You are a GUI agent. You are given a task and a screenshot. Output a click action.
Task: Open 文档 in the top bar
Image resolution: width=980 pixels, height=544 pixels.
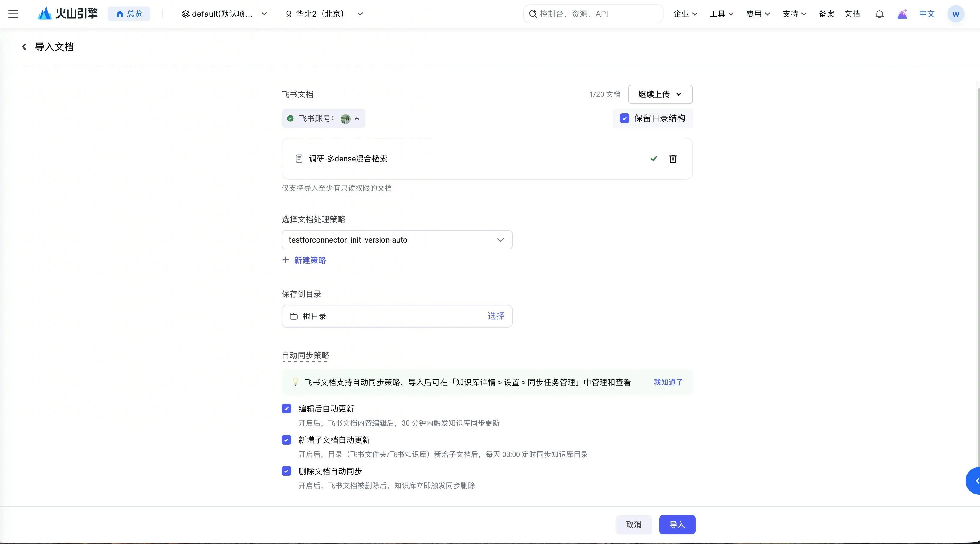(x=852, y=14)
